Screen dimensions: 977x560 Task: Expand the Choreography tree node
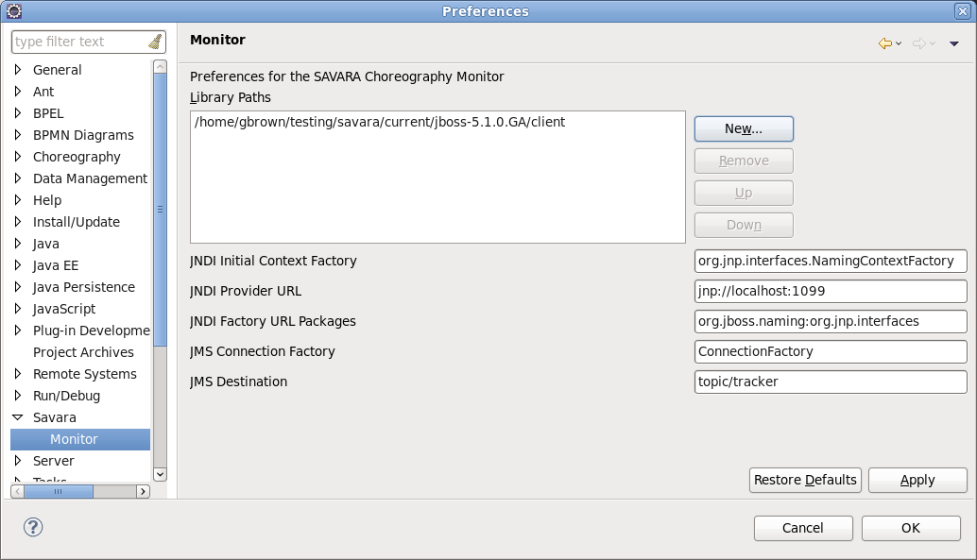tap(17, 157)
